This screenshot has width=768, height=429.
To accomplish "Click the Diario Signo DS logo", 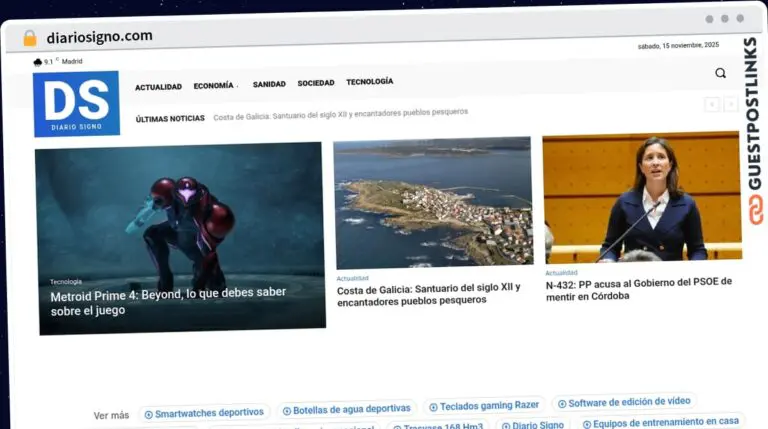I will coord(76,103).
